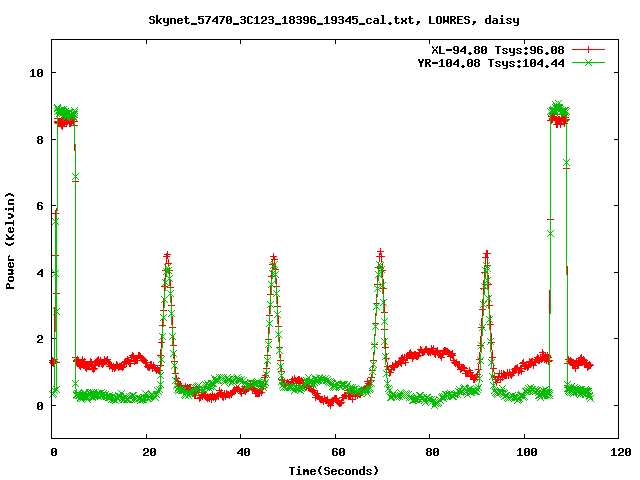
Task: Click the x-axis tick label 120
Action: coord(621,452)
